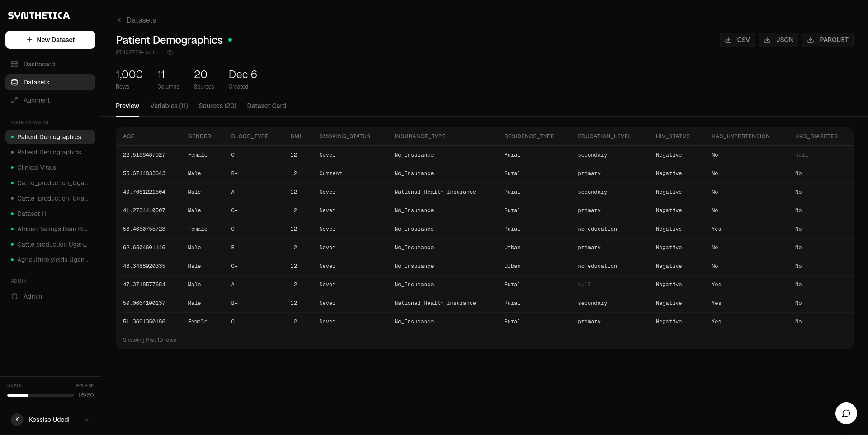Click age value 51.3691350156
This screenshot has height=435, width=868.
[144, 322]
